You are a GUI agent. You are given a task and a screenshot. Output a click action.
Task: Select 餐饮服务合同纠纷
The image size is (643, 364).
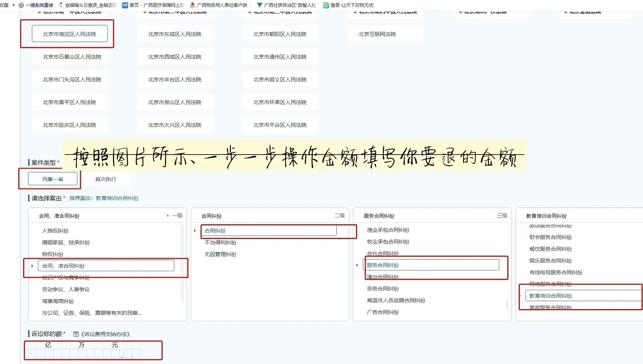tap(550, 249)
